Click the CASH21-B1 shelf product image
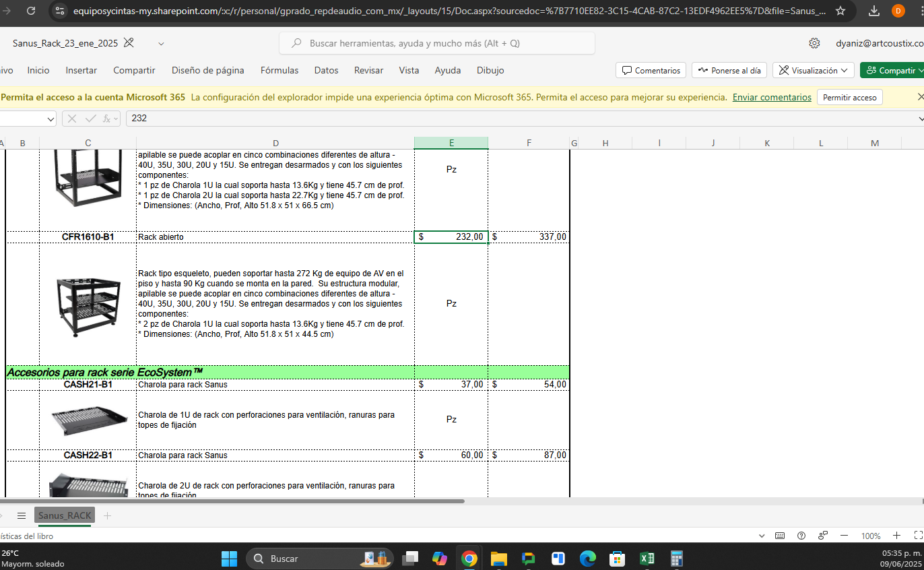Image resolution: width=924 pixels, height=570 pixels. [88, 420]
